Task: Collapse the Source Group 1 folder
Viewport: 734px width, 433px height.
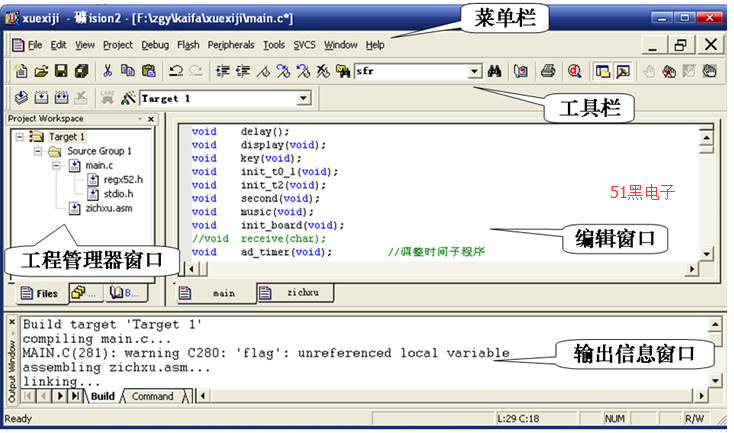Action: (39, 151)
